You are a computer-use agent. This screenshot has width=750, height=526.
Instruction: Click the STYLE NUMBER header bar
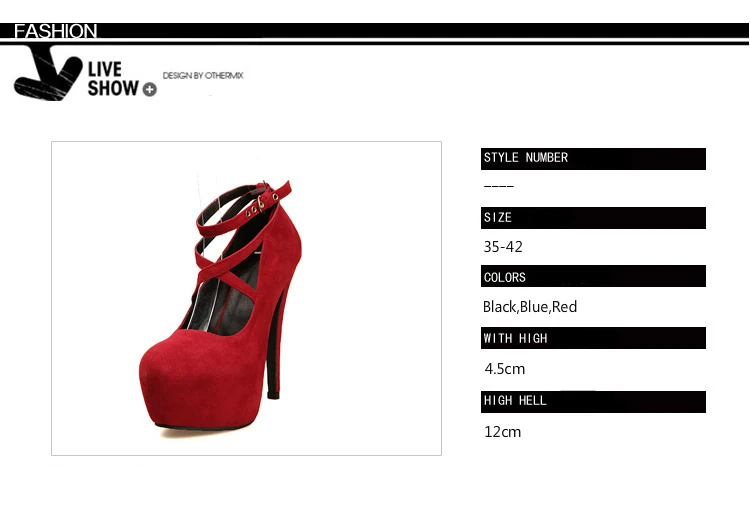[x=593, y=159]
